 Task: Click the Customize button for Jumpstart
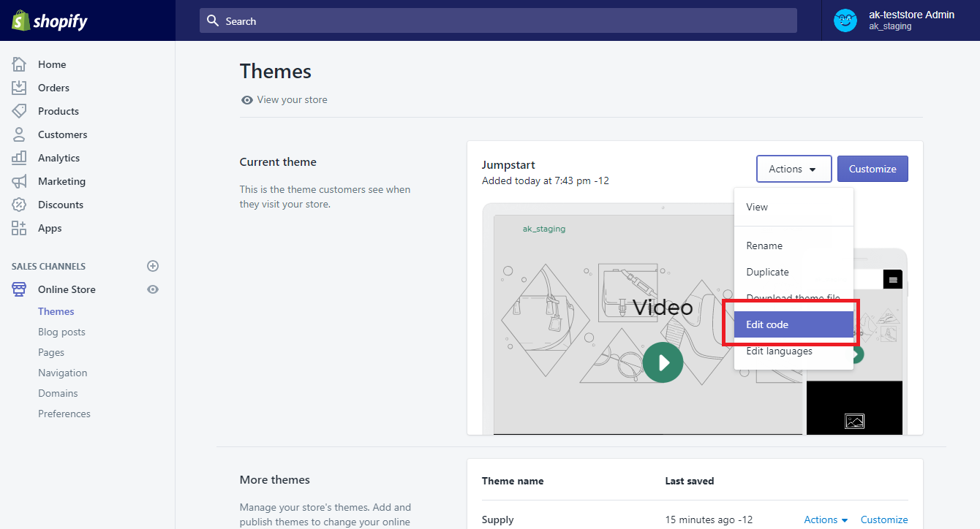(872, 169)
